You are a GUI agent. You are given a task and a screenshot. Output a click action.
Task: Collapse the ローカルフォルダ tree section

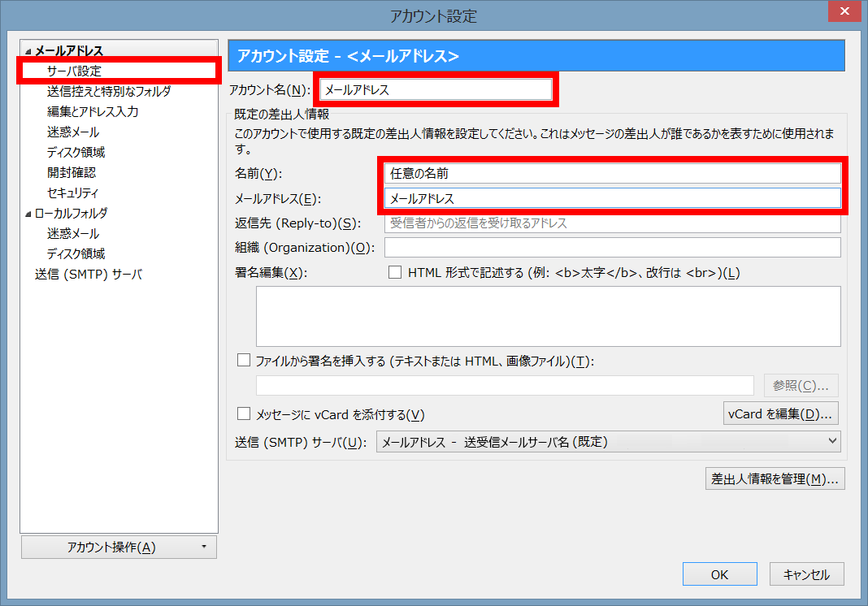point(28,213)
